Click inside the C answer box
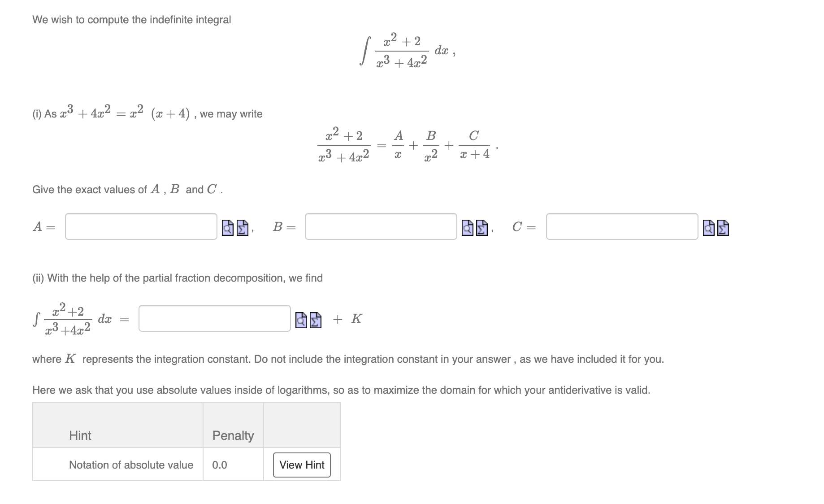 pos(621,228)
